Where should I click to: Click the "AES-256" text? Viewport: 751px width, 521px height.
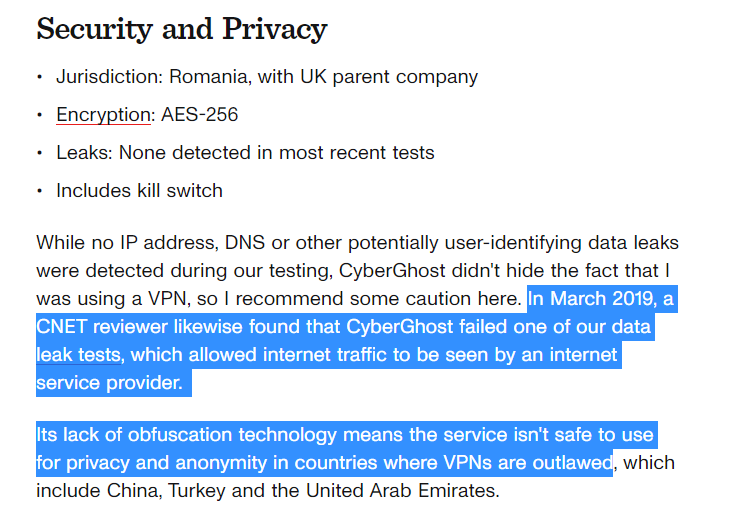pyautogui.click(x=199, y=115)
